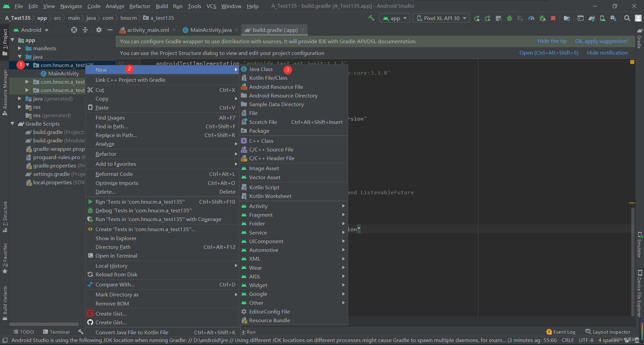The image size is (644, 345).
Task: Click the Build hammer icon in bottom bar
Action: tap(80, 332)
